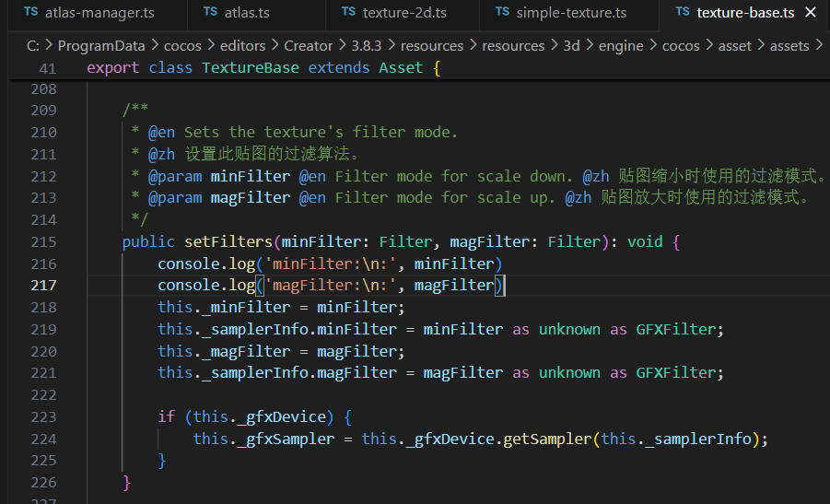The width and height of the screenshot is (830, 504).
Task: Click line number 223 in the gutter
Action: tap(43, 417)
